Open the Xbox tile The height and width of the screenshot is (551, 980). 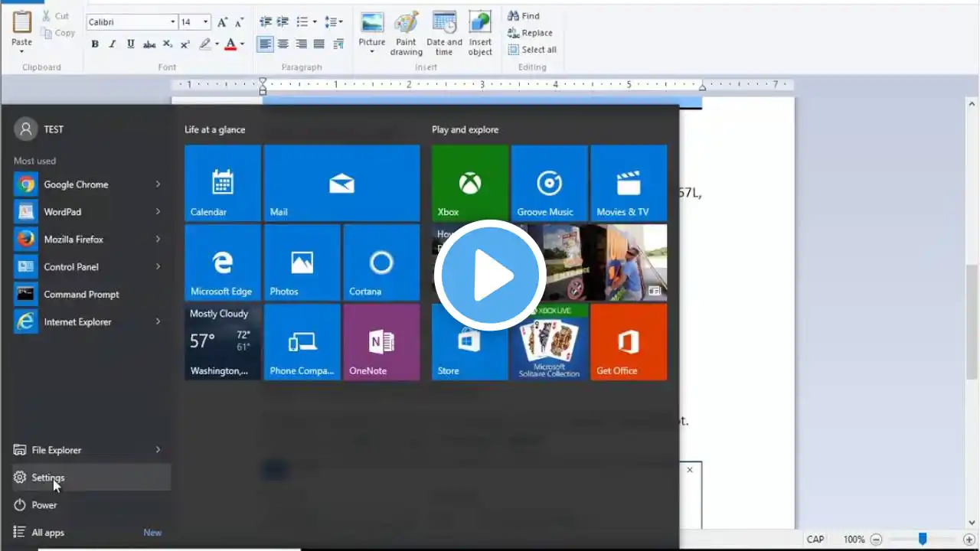click(469, 184)
